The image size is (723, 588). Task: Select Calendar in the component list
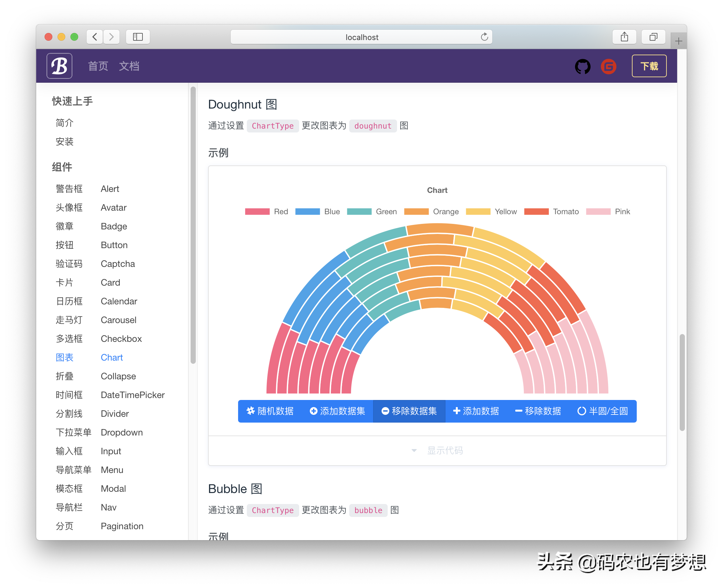119,301
